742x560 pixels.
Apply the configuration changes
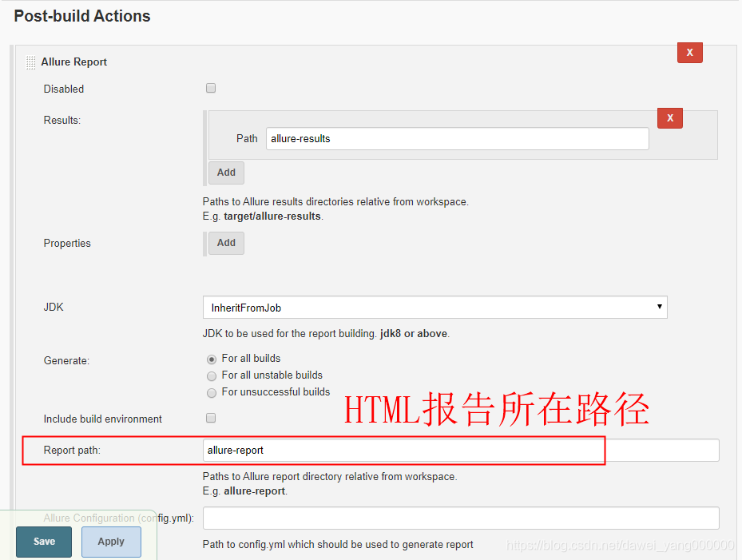(111, 542)
